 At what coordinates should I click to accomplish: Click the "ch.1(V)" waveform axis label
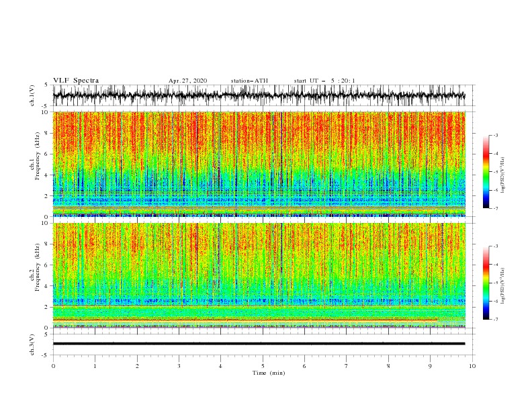pyautogui.click(x=32, y=95)
